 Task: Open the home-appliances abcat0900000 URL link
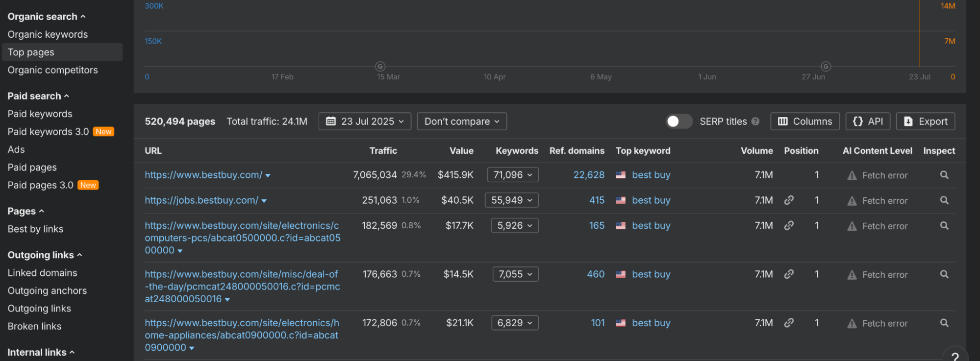242,335
